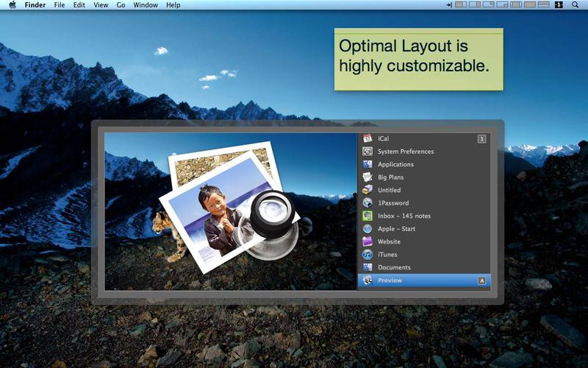Click the arrow-to-bar icon in the menu bar
Image resolution: width=588 pixels, height=368 pixels.
coord(448,5)
